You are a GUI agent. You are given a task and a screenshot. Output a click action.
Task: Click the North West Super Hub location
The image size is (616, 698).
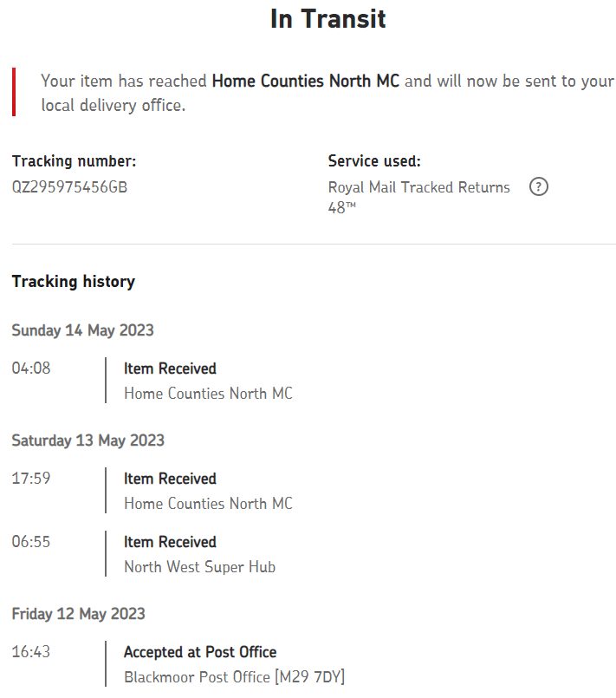pyautogui.click(x=199, y=567)
